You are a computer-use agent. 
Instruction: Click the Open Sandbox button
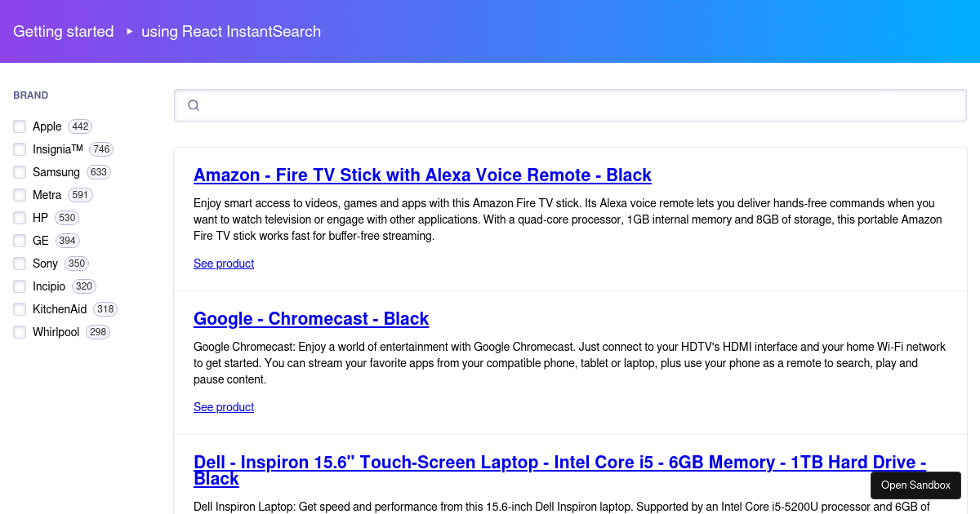[915, 485]
